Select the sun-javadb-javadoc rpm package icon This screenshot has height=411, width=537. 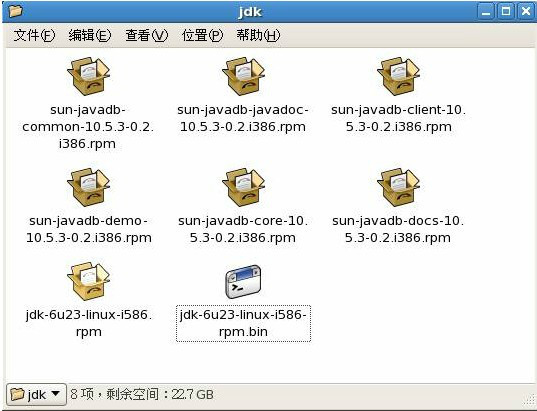243,76
